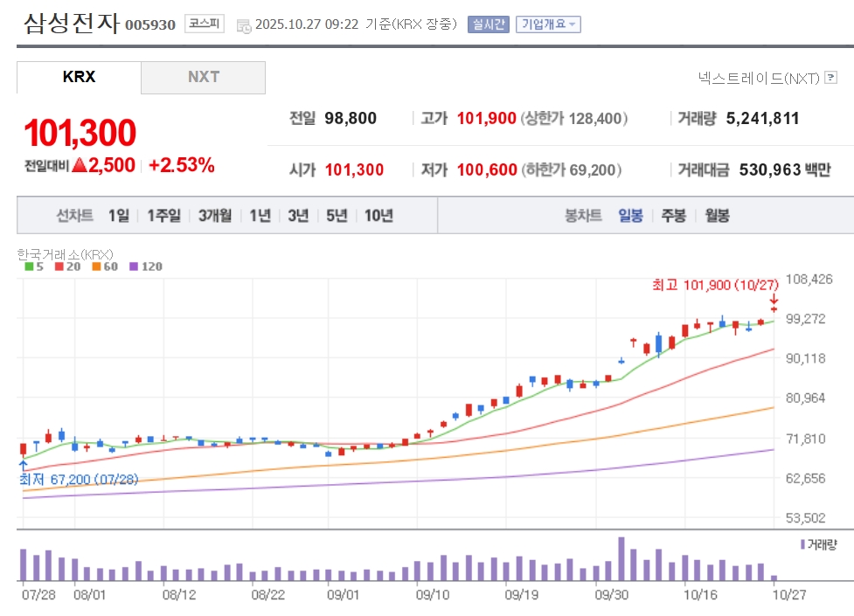Select the 주봉 weekly candle chart option
Screen dimensions: 854x616
pos(673,216)
